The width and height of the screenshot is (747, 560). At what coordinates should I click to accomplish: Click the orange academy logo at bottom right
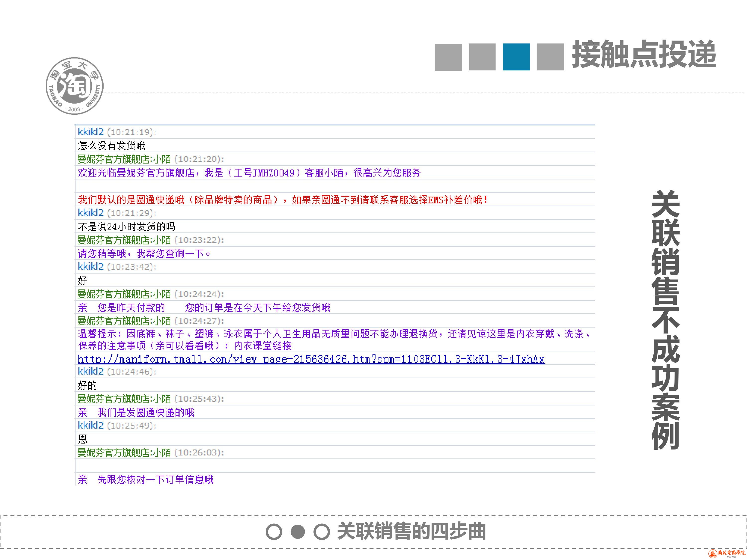pyautogui.click(x=727, y=553)
